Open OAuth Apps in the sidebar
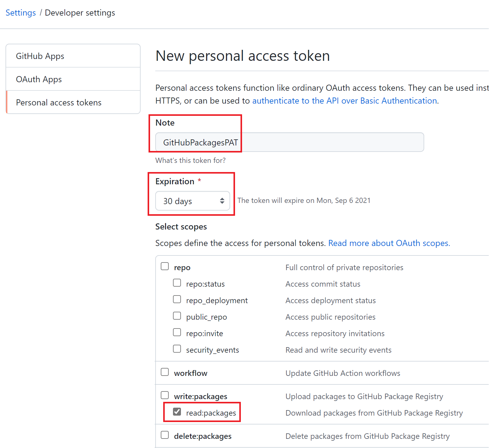489x448 pixels. click(x=39, y=79)
